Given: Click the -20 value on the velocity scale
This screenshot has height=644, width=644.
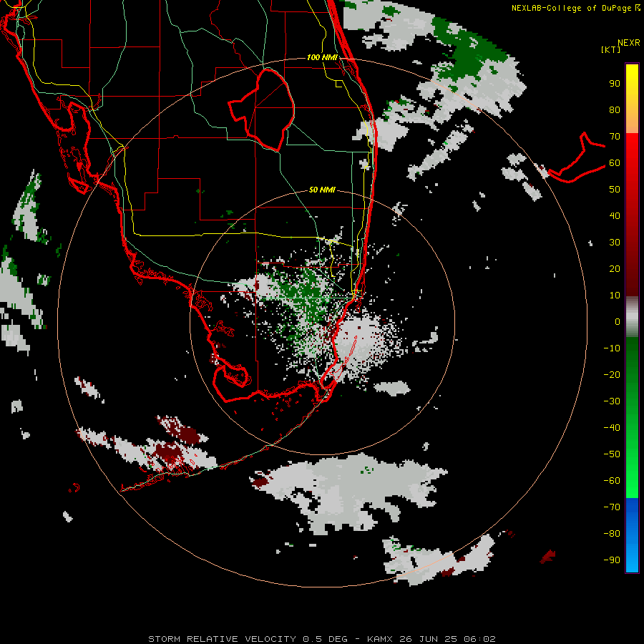Looking at the screenshot, I should point(612,375).
